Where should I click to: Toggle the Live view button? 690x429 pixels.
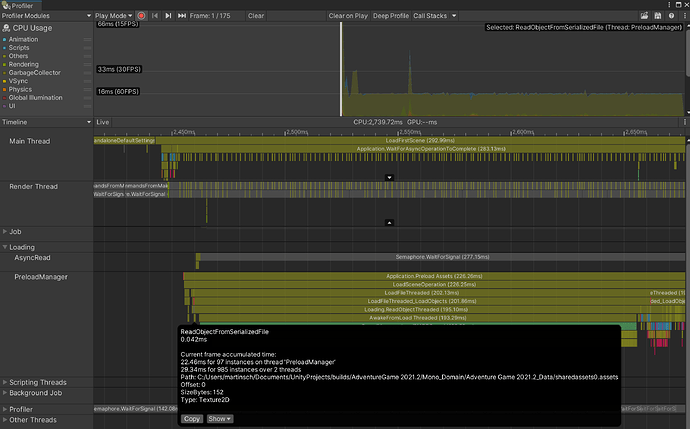[104, 121]
